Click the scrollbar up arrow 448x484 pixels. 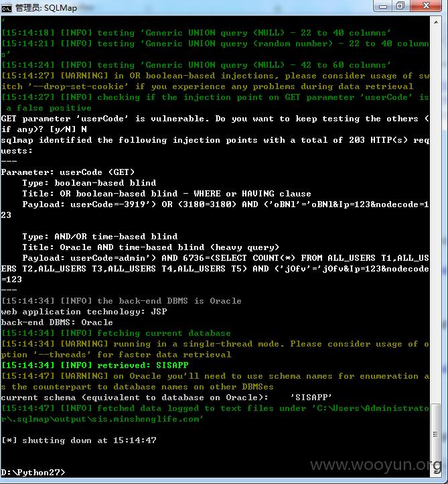(x=436, y=23)
